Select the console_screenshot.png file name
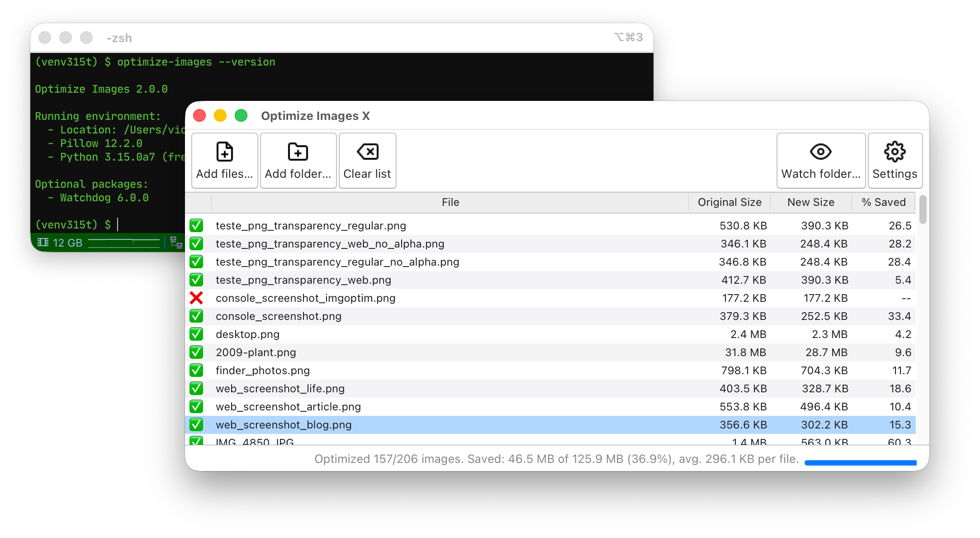The width and height of the screenshot is (980, 538). coord(279,316)
